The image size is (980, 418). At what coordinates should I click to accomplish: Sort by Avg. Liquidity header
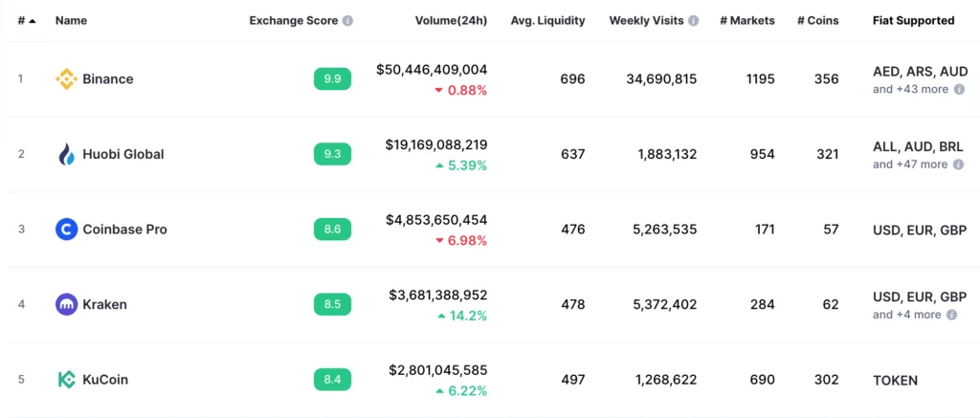pyautogui.click(x=548, y=21)
